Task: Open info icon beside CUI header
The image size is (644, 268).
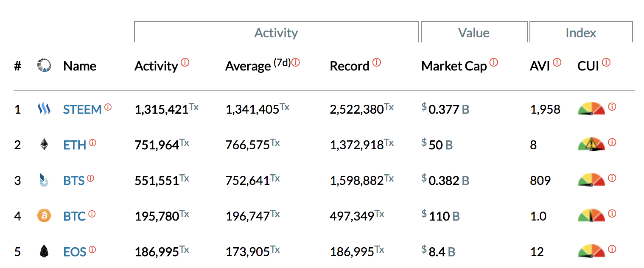Action: 606,62
